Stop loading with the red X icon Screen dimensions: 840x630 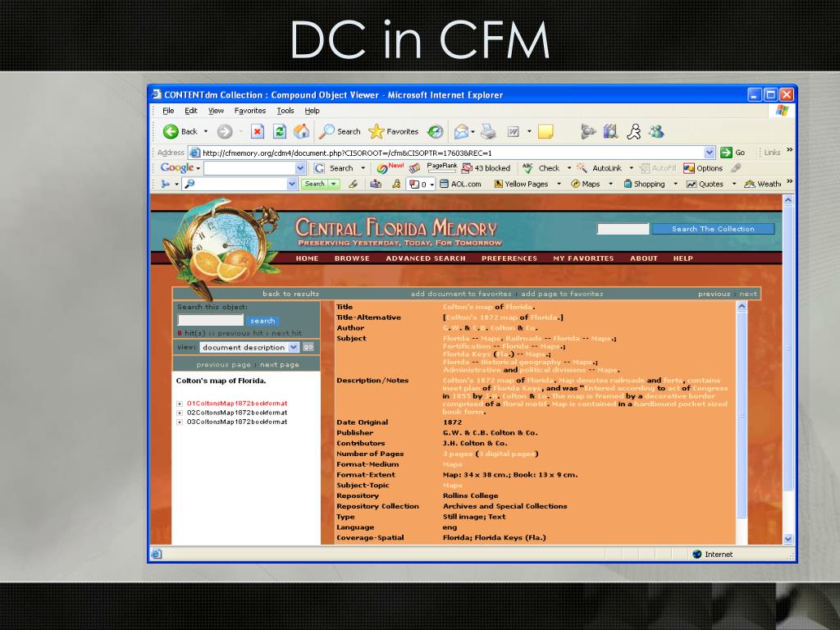[257, 131]
